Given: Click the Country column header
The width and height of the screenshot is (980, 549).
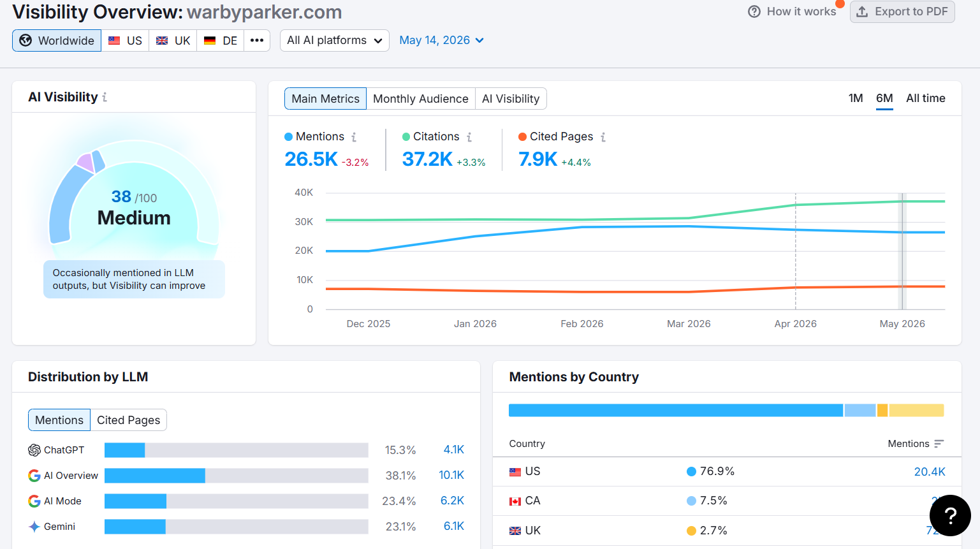Looking at the screenshot, I should pos(527,444).
